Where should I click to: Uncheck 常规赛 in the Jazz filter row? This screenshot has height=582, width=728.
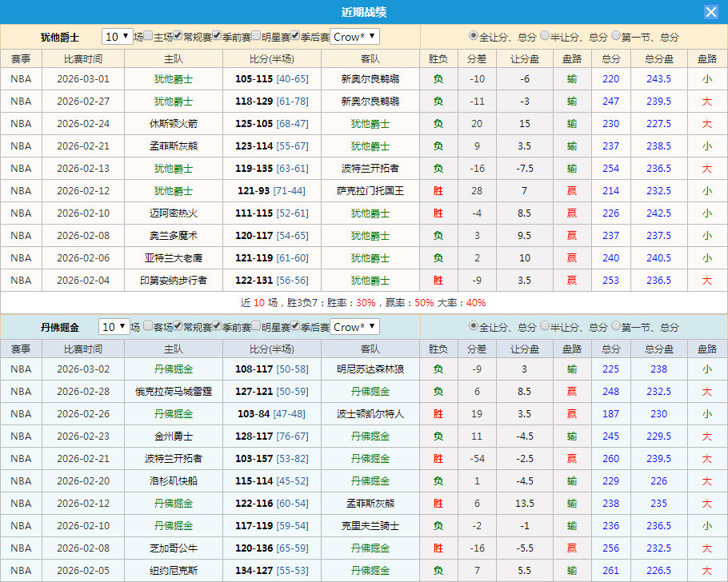(x=177, y=37)
